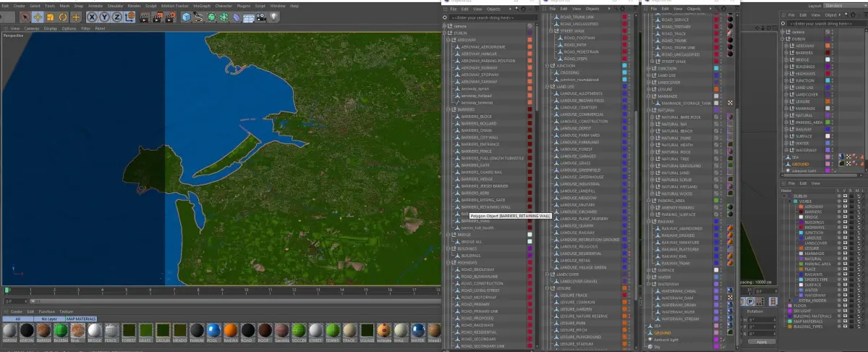Select the WATER material sphere
Image resolution: width=868 pixels, height=352 pixels.
(x=417, y=330)
